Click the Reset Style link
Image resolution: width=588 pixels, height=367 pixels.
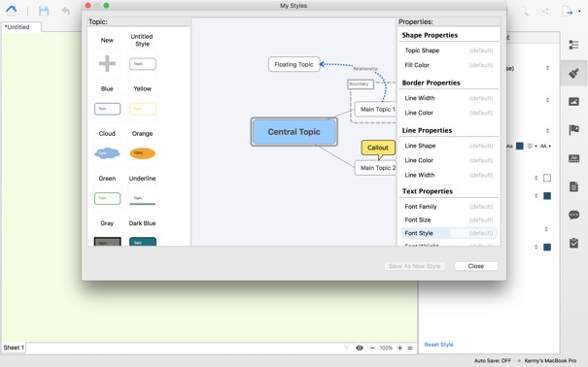(x=438, y=345)
